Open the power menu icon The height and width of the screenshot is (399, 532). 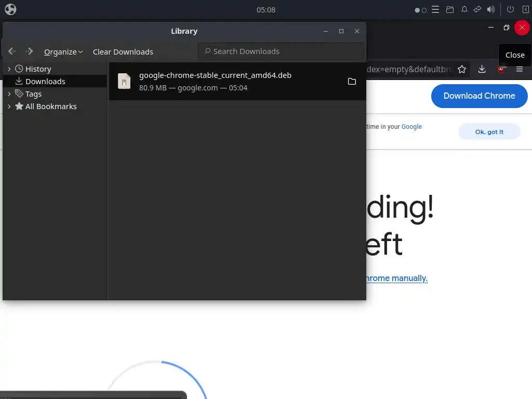[510, 9]
